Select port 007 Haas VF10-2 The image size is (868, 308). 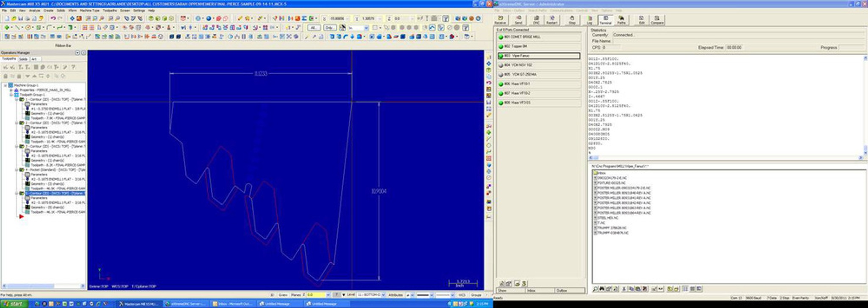click(x=539, y=93)
